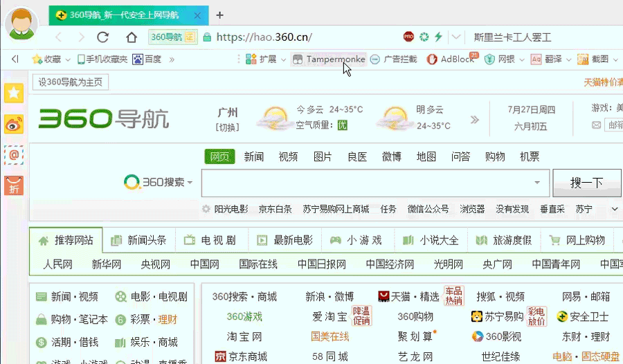Screen dimensions: 623x364
Task: Click the 切换 city link
Action: (228, 127)
